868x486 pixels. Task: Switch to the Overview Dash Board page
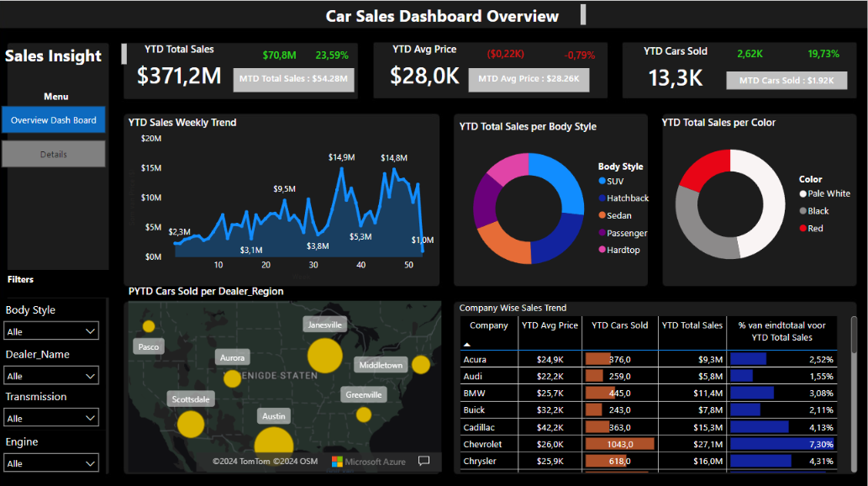pyautogui.click(x=54, y=120)
